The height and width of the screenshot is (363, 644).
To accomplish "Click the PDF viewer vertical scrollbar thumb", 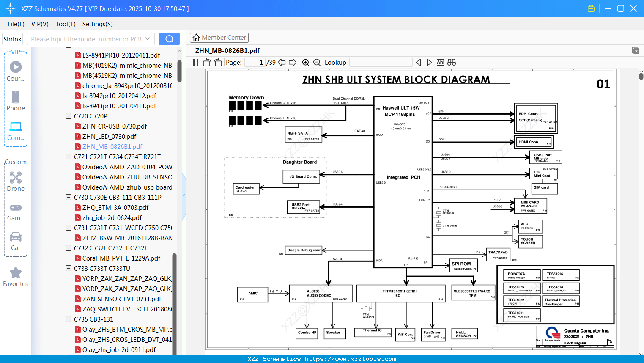I will [x=641, y=76].
